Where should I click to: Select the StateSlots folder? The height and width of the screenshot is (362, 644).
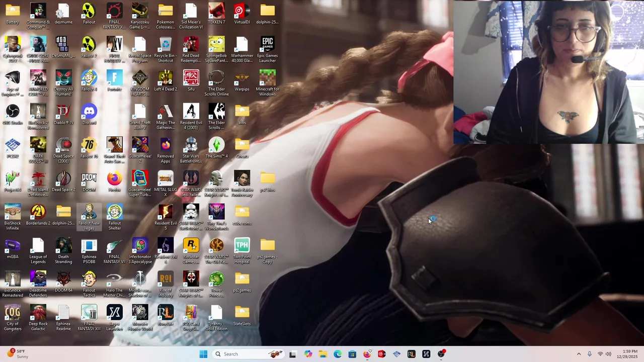pos(242,315)
